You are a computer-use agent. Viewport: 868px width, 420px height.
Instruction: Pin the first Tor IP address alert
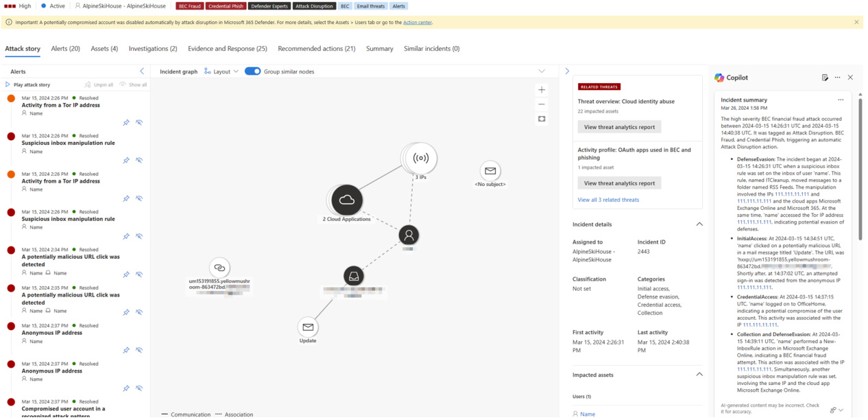pyautogui.click(x=126, y=123)
